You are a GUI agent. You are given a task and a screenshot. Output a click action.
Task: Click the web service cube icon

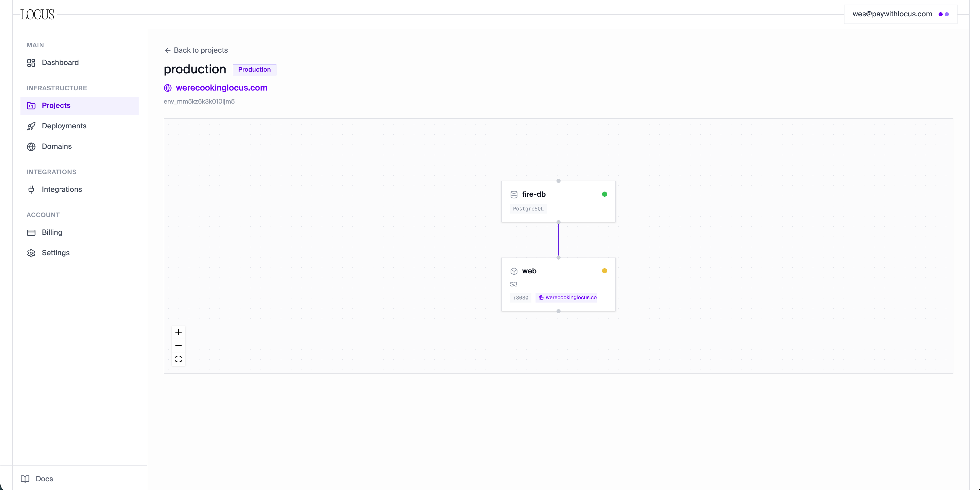tap(514, 271)
